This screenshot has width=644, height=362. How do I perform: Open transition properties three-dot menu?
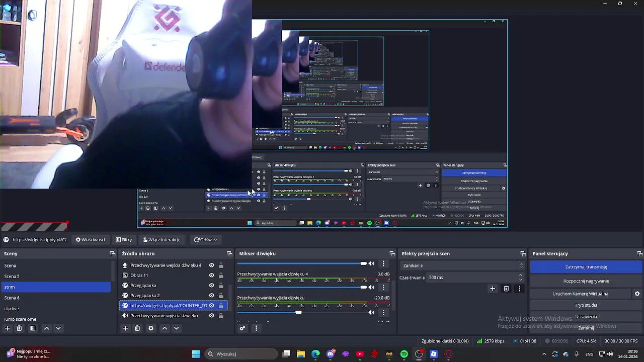(x=519, y=289)
